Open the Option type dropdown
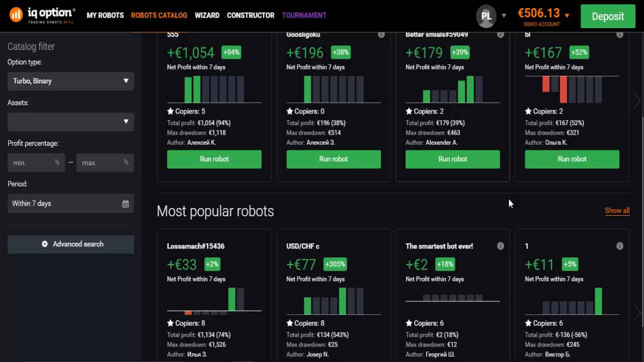The height and width of the screenshot is (362, 644). click(70, 81)
